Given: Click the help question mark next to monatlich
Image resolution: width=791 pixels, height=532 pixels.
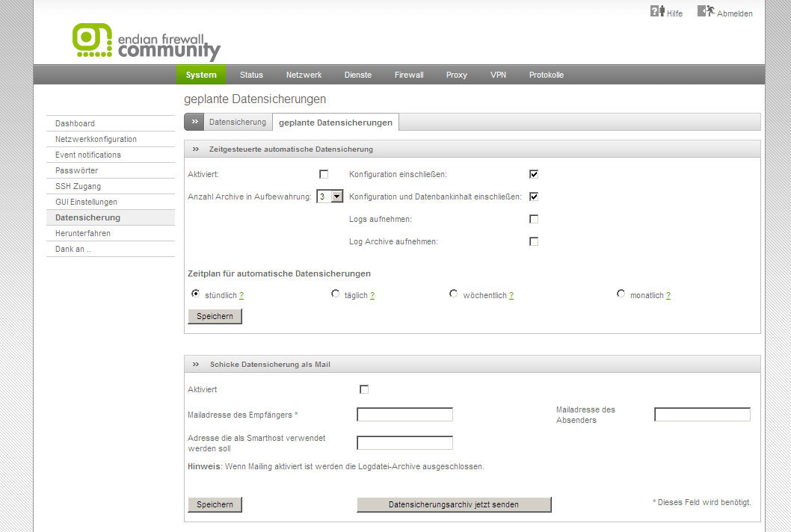Looking at the screenshot, I should point(668,296).
